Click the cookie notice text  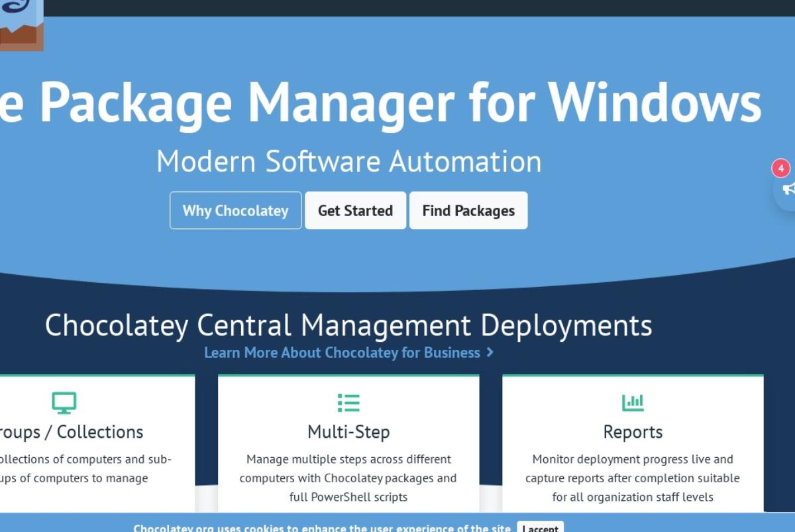[322, 528]
